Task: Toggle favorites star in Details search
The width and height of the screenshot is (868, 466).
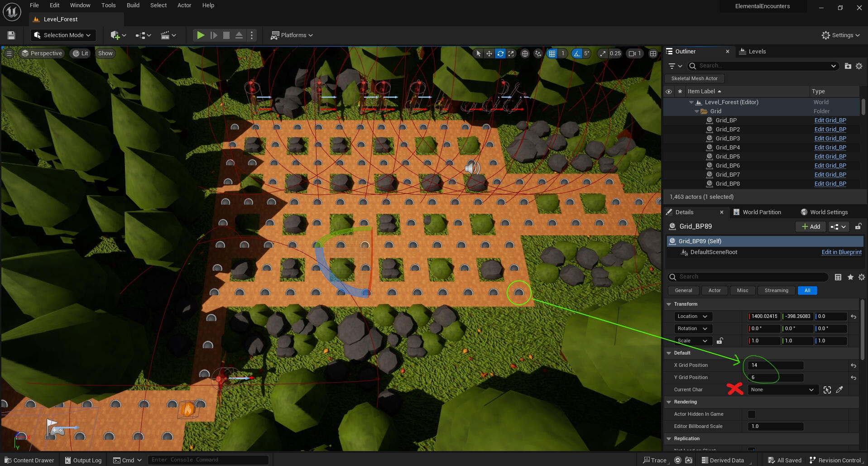Action: pyautogui.click(x=850, y=277)
